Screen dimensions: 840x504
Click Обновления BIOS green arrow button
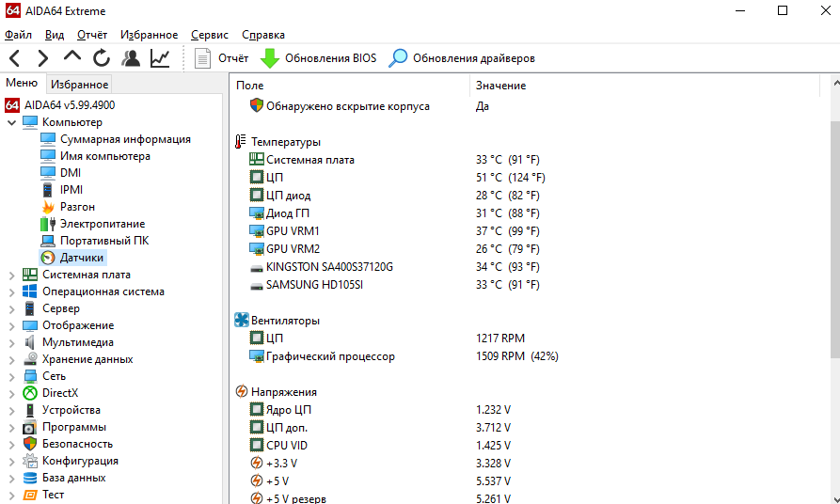point(318,58)
